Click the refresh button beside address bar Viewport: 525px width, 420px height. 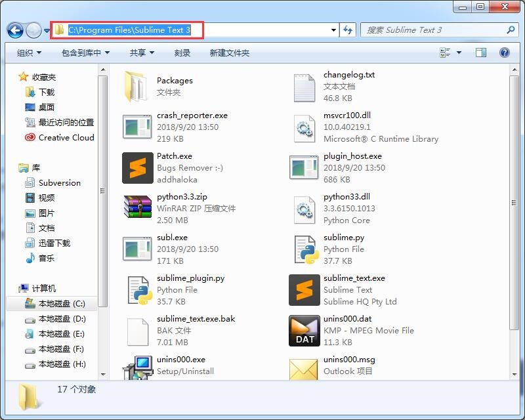tap(348, 30)
